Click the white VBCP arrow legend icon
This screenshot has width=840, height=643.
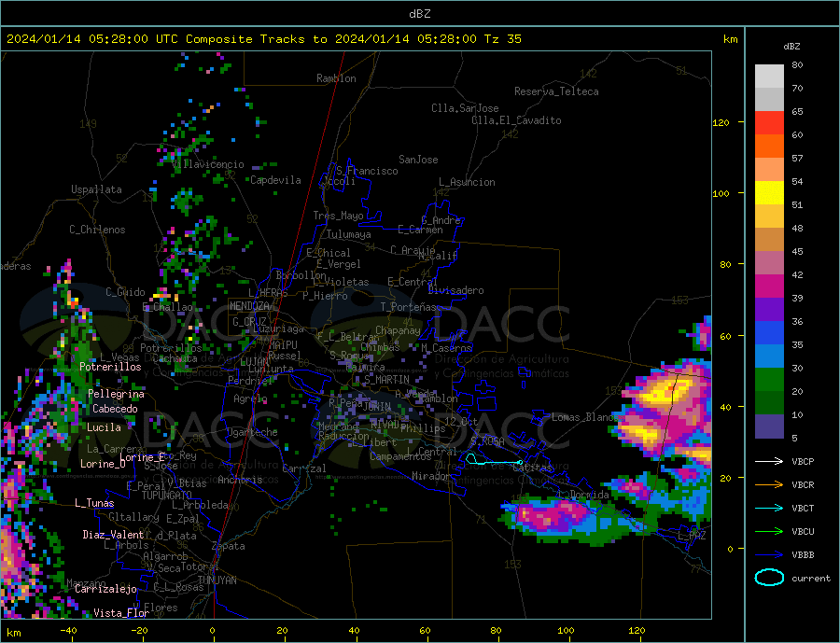tap(769, 461)
